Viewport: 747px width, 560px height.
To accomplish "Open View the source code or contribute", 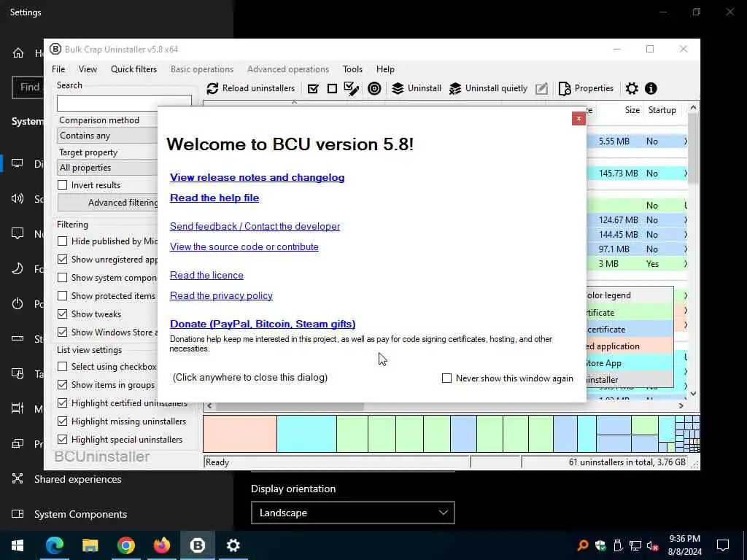I will [x=244, y=246].
